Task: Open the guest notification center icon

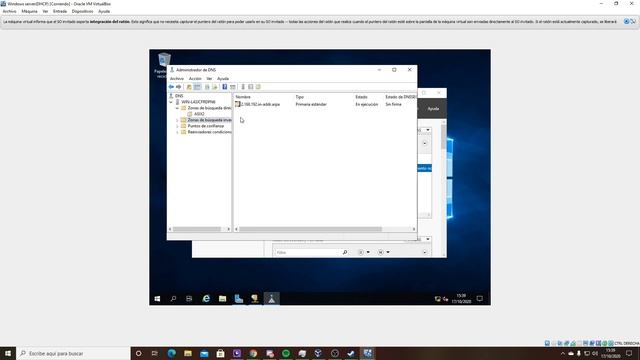Action: [x=480, y=299]
